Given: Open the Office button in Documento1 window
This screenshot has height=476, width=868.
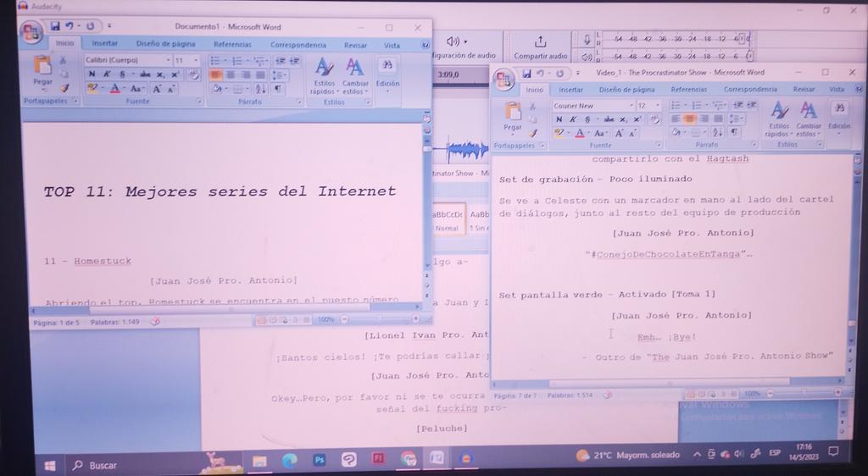Looking at the screenshot, I should [x=31, y=31].
